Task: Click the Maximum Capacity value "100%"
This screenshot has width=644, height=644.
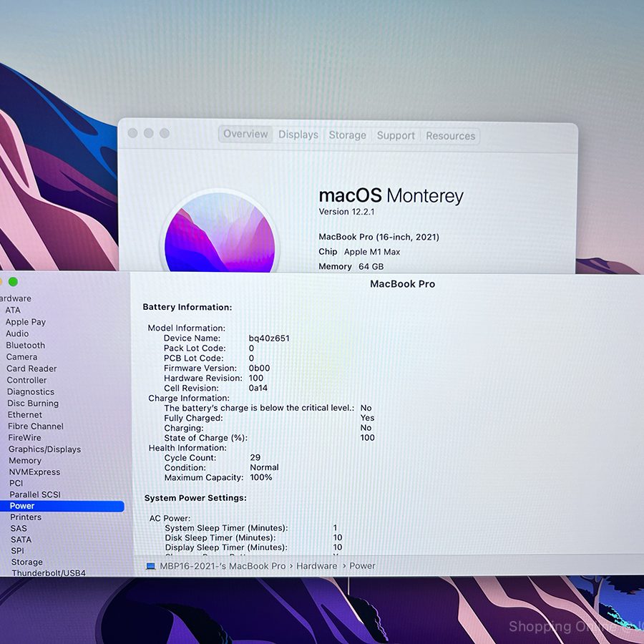Action: pos(260,477)
